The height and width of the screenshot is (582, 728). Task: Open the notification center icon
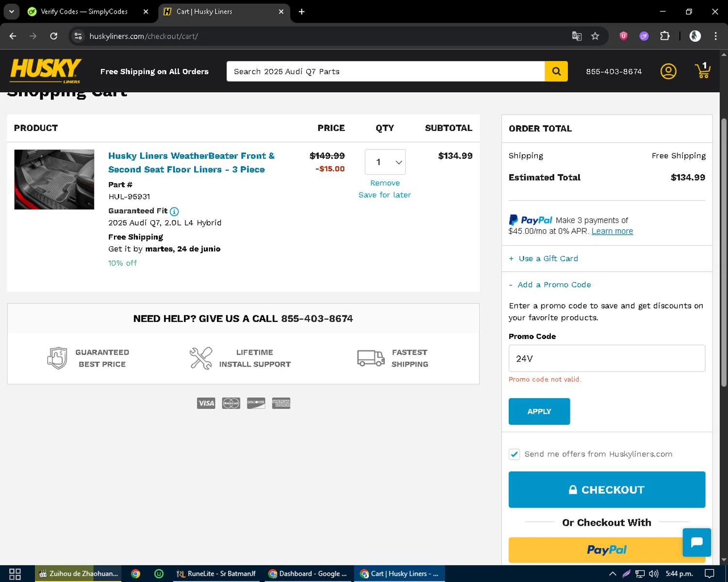709,574
